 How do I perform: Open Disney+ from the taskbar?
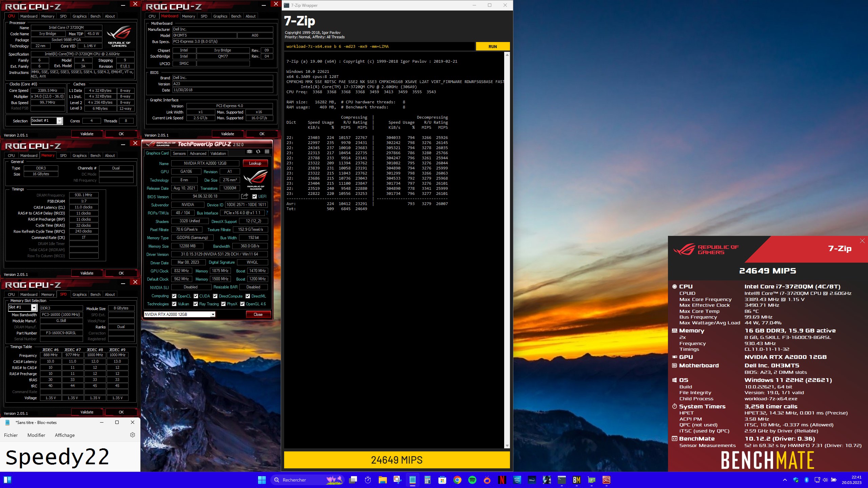coord(532,480)
